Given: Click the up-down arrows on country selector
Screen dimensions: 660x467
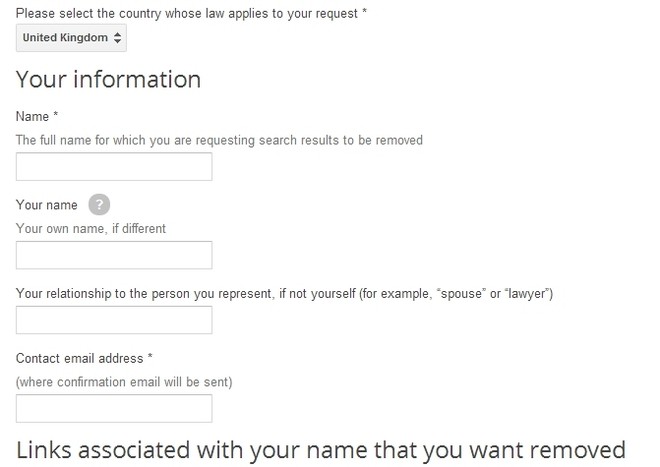Looking at the screenshot, I should point(117,38).
